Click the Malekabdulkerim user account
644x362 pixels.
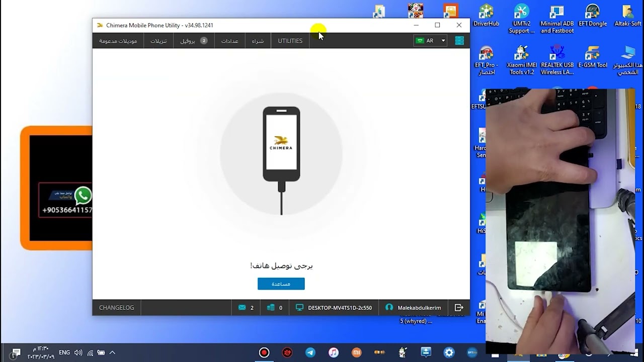pyautogui.click(x=413, y=308)
